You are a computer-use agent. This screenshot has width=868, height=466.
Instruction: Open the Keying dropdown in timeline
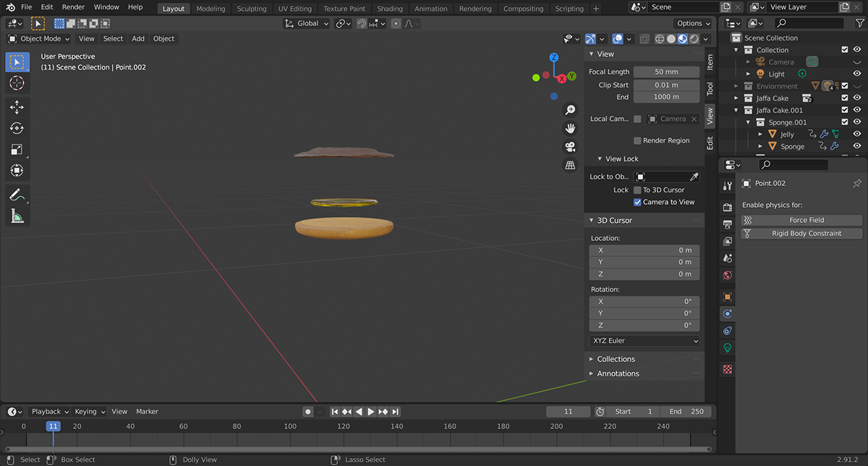(x=90, y=412)
